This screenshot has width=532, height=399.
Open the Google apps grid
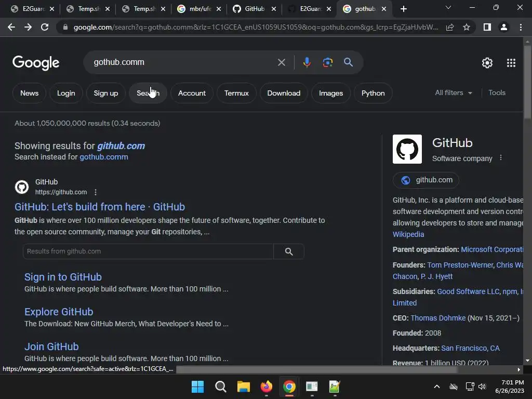511,63
